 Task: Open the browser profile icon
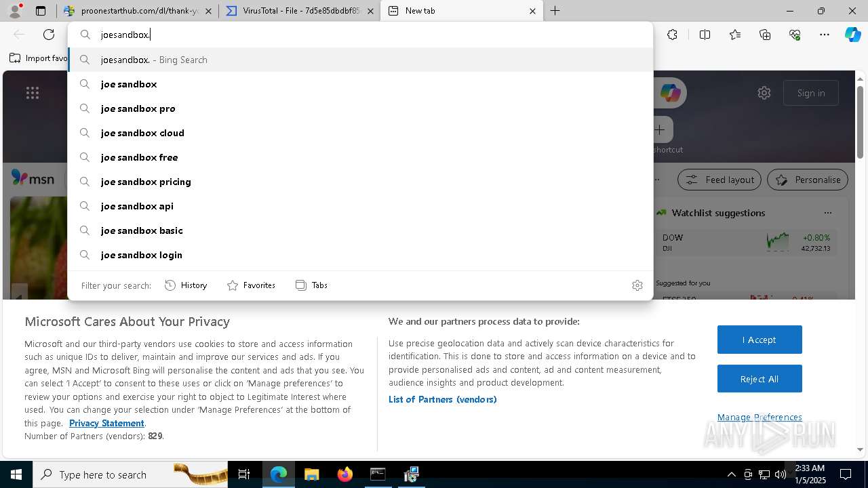click(x=14, y=11)
